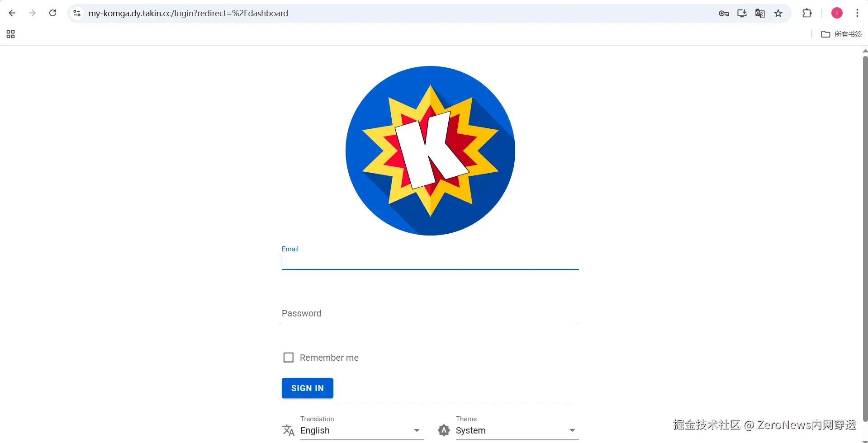Open the pink profile avatar menu
This screenshot has width=868, height=443.
coord(837,13)
